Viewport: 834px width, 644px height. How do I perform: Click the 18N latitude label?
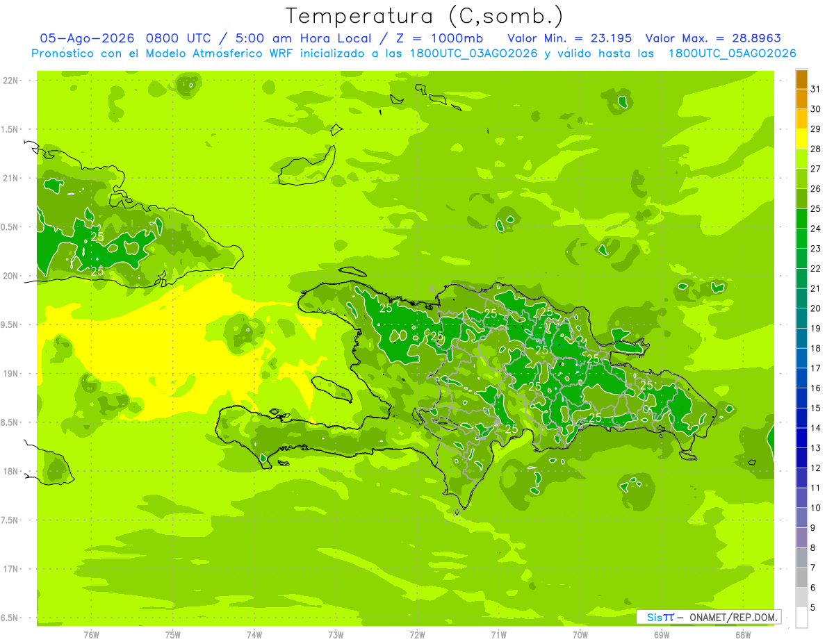pyautogui.click(x=10, y=471)
